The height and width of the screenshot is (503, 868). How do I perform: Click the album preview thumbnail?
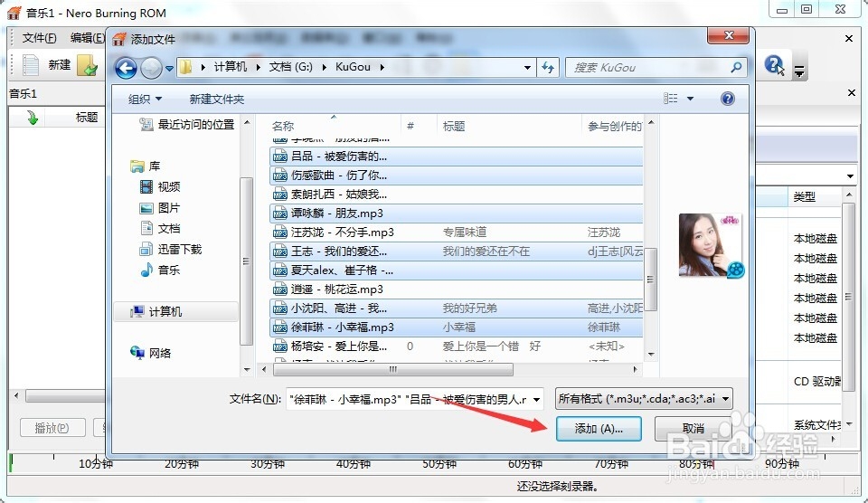click(711, 245)
